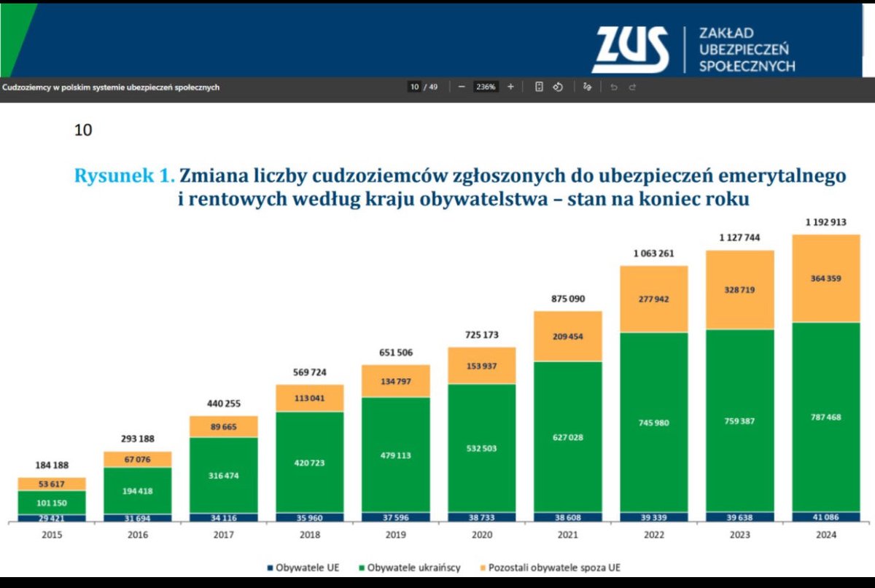
Task: Click the 2016 total value 293 188
Action: coord(137,439)
